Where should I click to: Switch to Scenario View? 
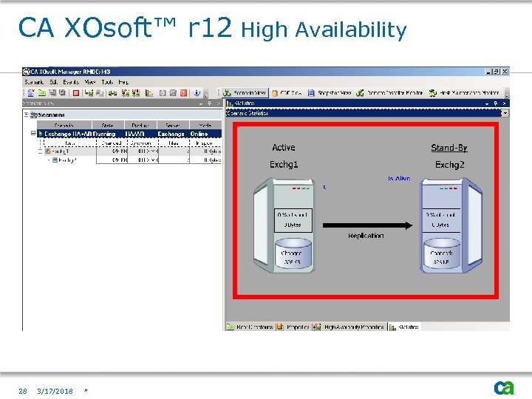tap(245, 92)
